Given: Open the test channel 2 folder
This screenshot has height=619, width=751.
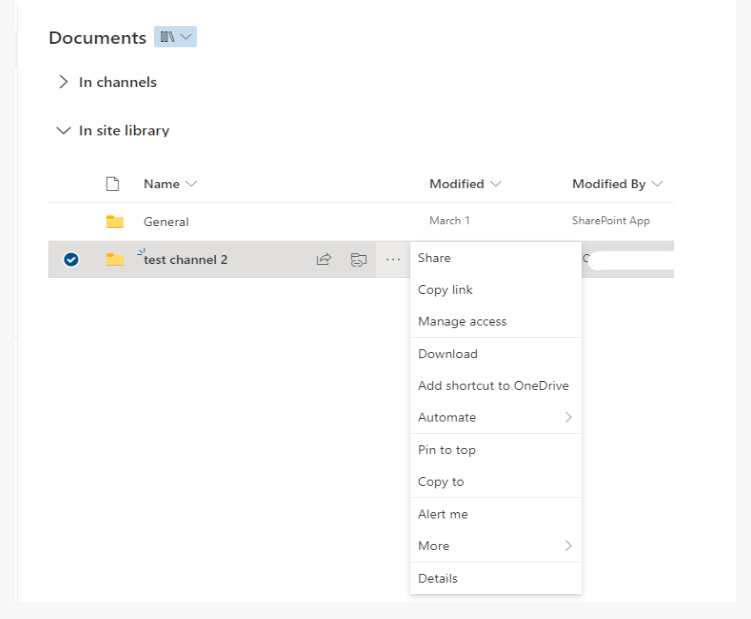Looking at the screenshot, I should [185, 260].
